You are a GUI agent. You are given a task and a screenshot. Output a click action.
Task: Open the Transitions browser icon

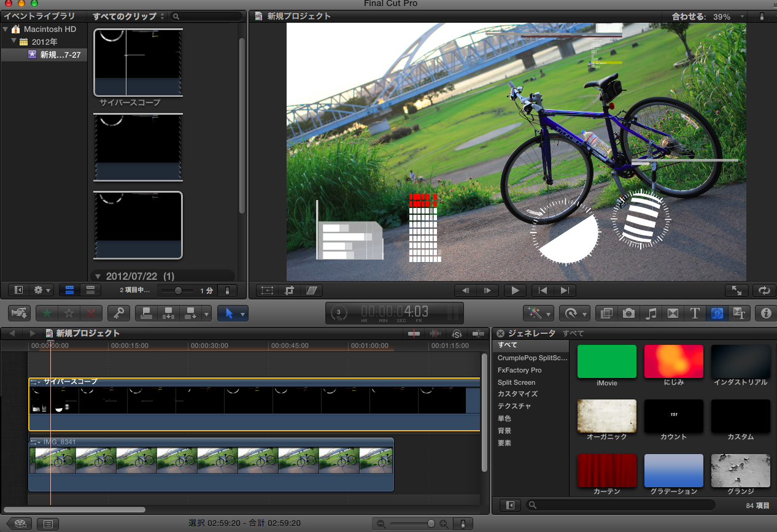pyautogui.click(x=673, y=313)
